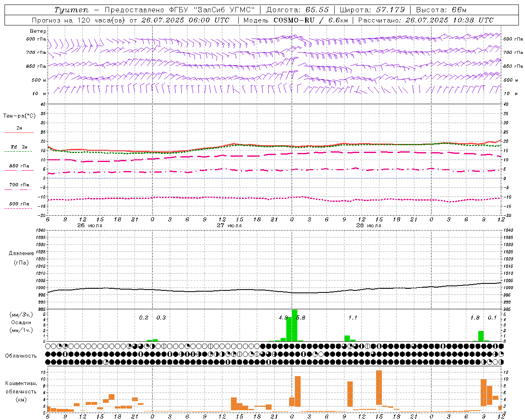Click the "(мм/3ч.)" precipitation unit label
Viewport: 525px width, 420px height.
(21, 315)
